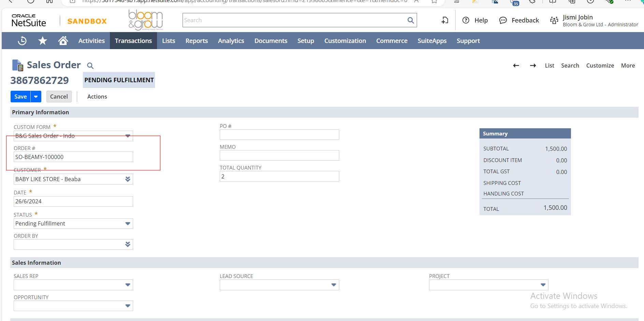Open the Opportunity dropdown
644x321 pixels.
point(128,306)
